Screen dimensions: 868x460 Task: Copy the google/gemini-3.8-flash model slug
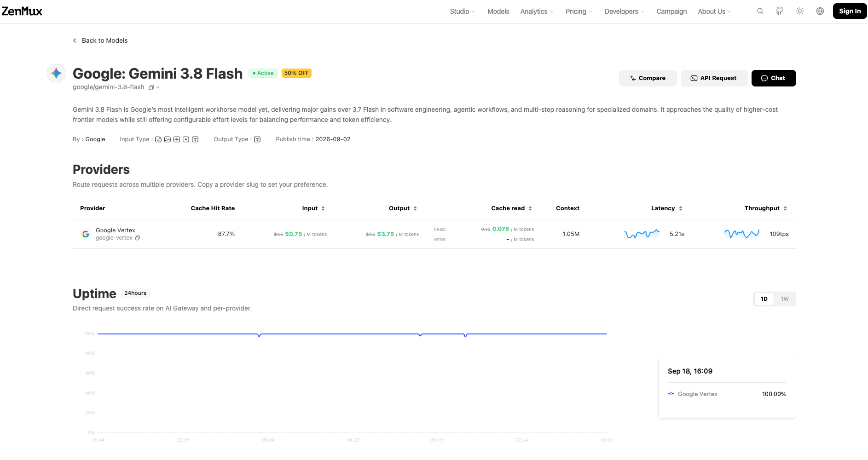(x=151, y=87)
